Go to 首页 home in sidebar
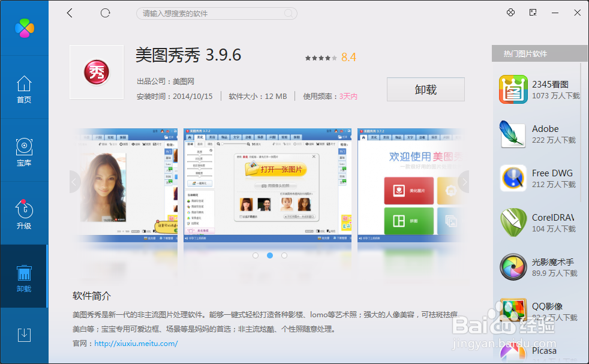The image size is (589, 364). coord(24,89)
